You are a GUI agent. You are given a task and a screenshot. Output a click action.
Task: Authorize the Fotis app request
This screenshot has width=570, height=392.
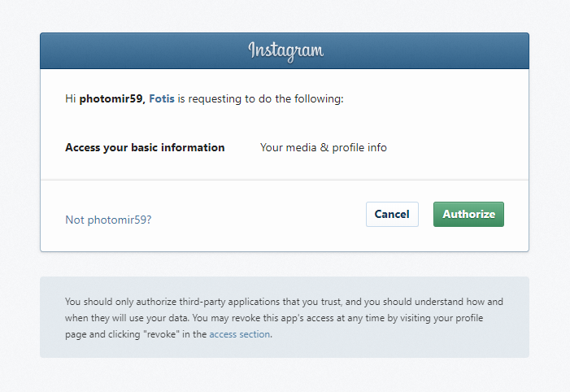click(468, 214)
